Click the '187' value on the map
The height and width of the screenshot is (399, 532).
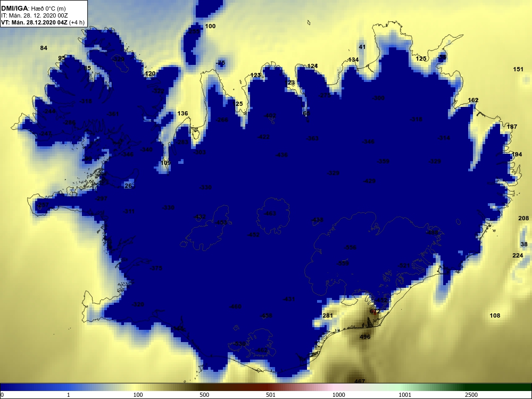click(x=512, y=127)
